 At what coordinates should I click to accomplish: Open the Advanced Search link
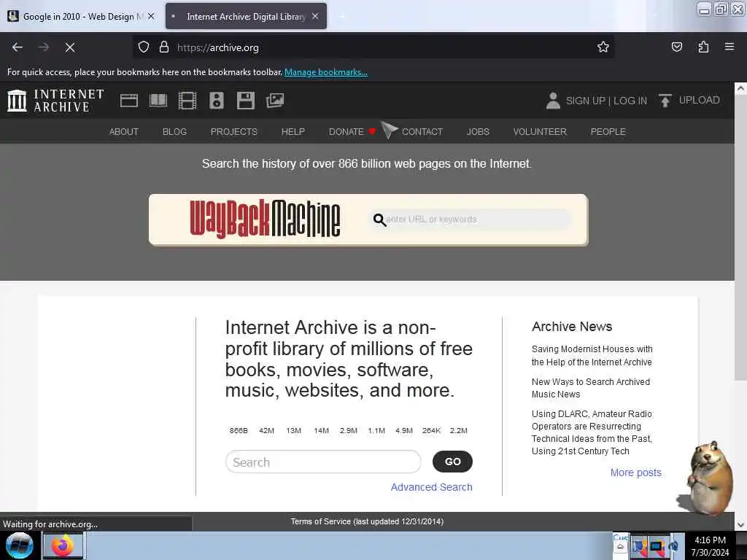[x=432, y=487]
